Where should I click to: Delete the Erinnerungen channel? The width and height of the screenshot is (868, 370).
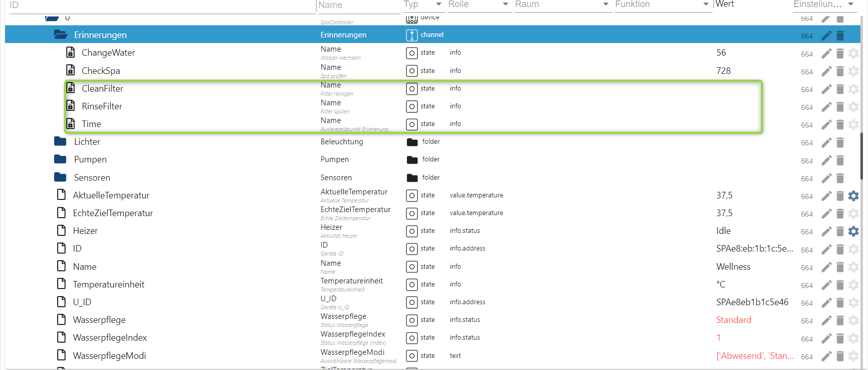pos(840,35)
